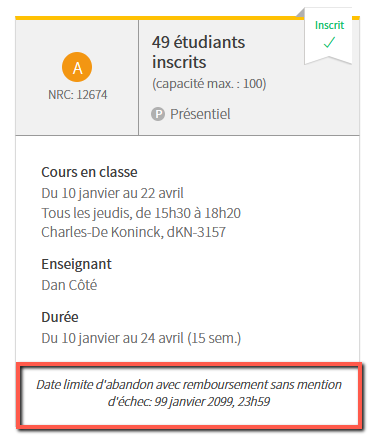Open teacher Dan Côté's name

[69, 285]
